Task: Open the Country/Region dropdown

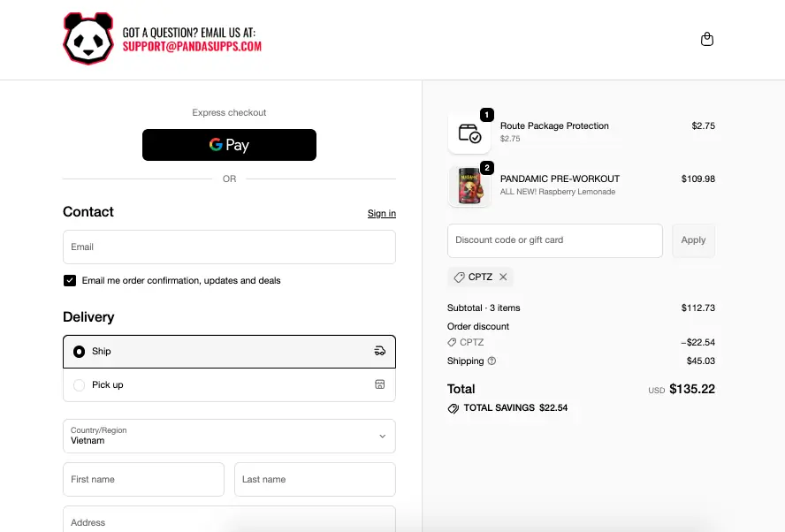Action: (229, 436)
